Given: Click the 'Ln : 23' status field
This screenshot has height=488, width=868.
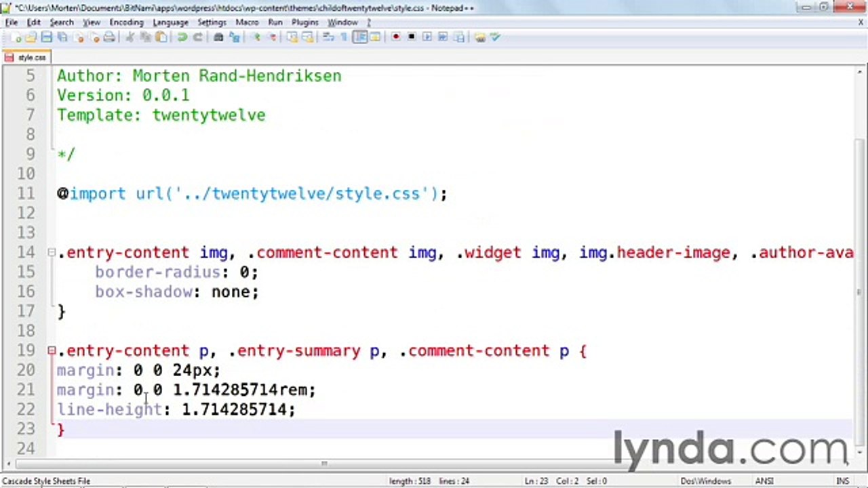Looking at the screenshot, I should point(536,481).
